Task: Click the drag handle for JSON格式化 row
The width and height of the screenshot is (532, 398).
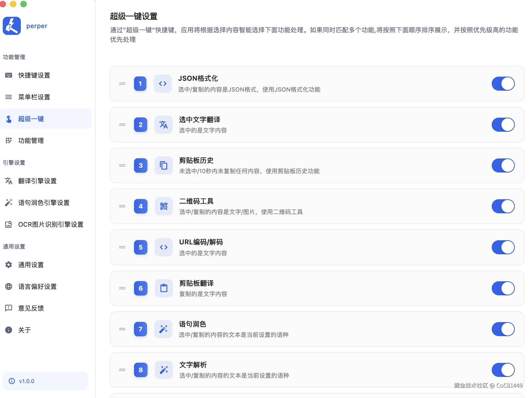Action: (x=122, y=84)
